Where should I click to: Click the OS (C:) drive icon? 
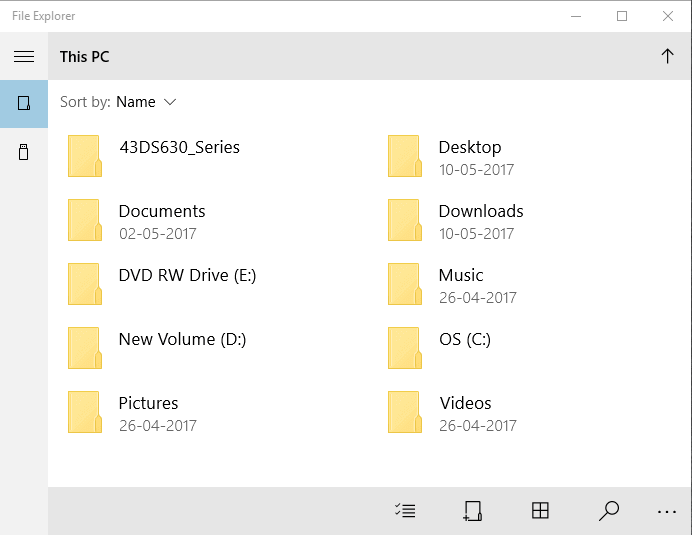[x=405, y=348]
